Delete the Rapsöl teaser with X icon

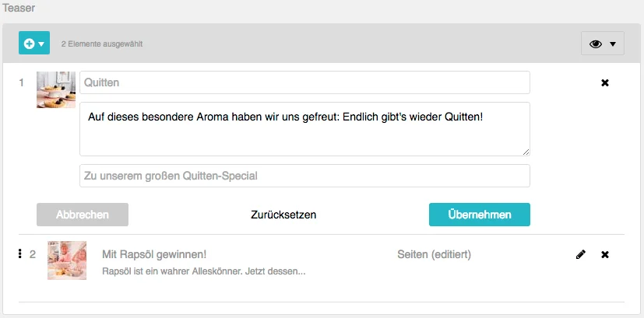605,254
